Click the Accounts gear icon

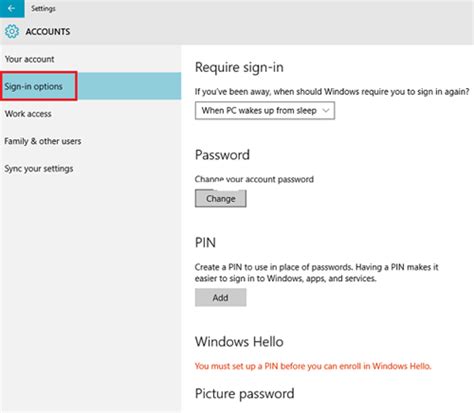click(x=12, y=31)
